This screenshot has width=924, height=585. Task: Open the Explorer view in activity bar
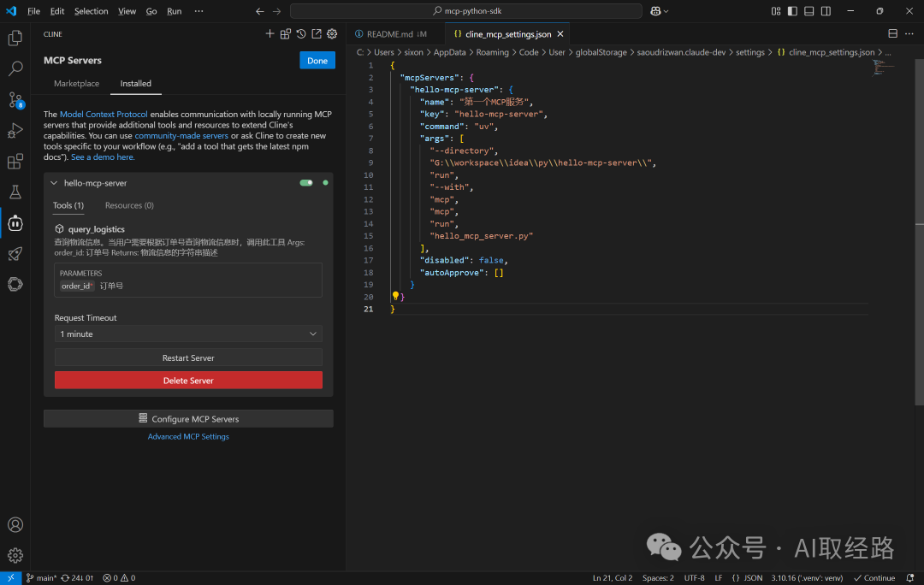15,38
